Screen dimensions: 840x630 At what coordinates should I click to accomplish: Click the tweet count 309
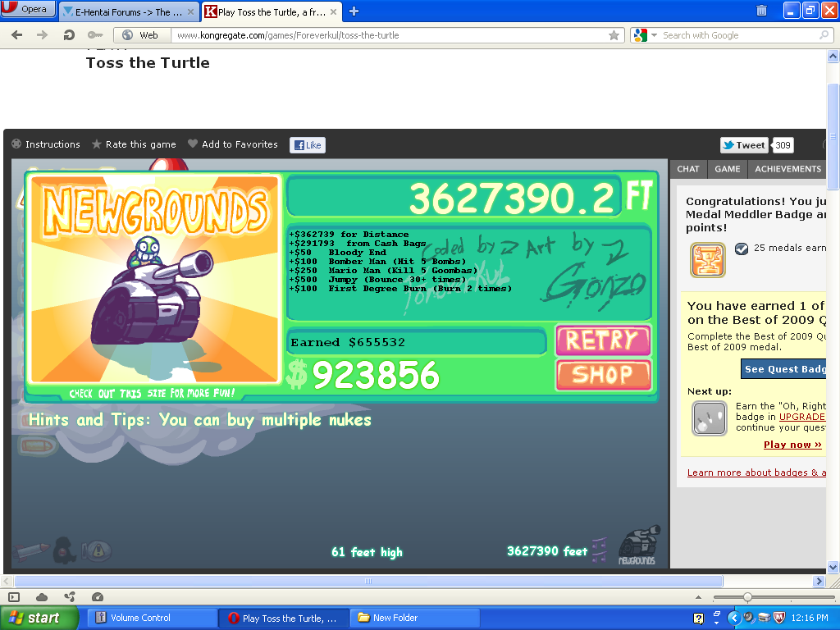pyautogui.click(x=783, y=145)
